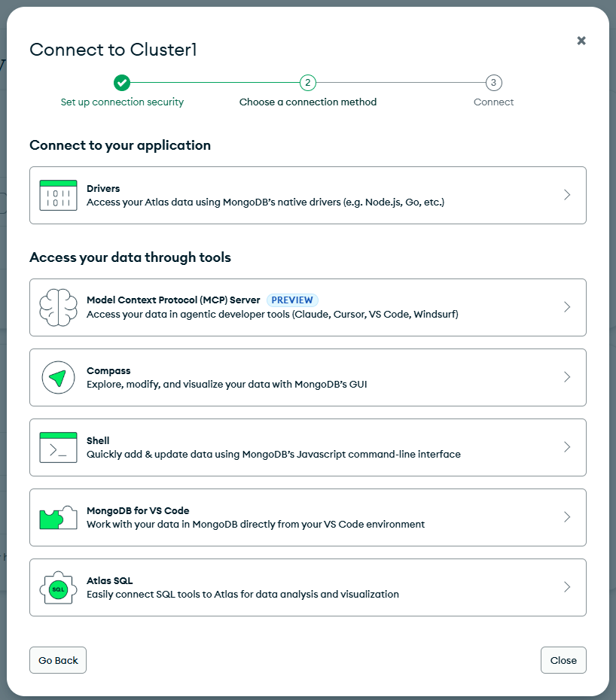The height and width of the screenshot is (700, 616).
Task: Click the Shell terminal prompt icon
Action: tap(58, 447)
